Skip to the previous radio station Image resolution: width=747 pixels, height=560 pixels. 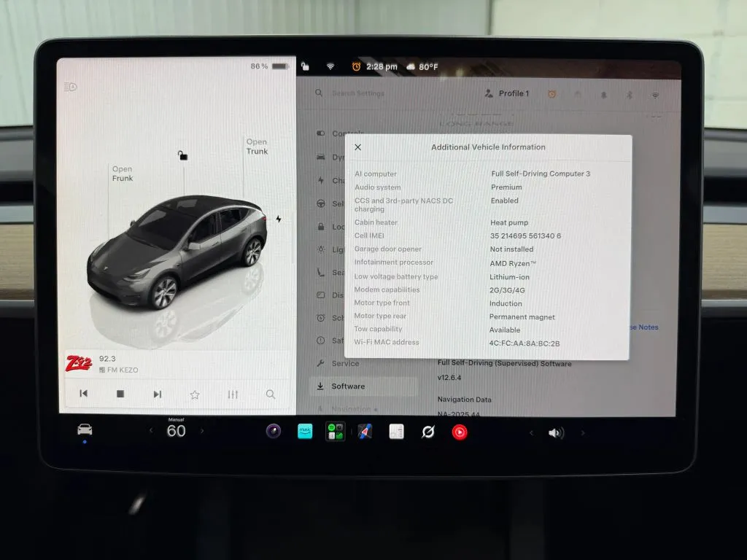pos(83,393)
